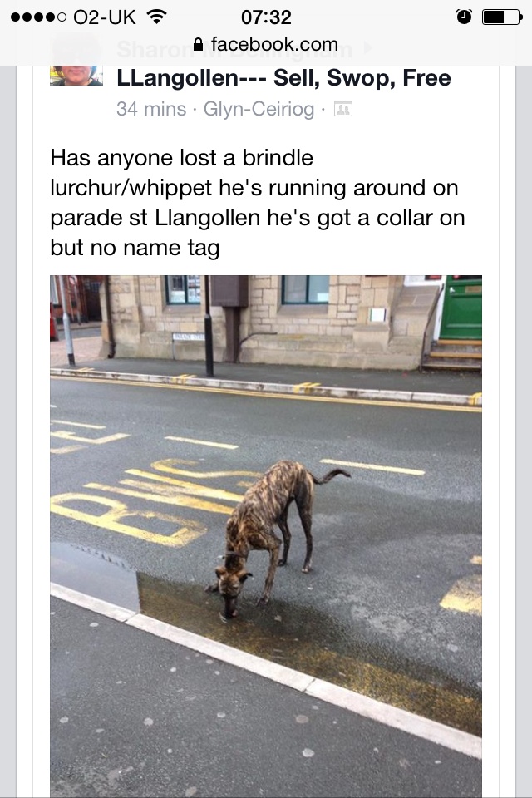532x798 pixels.
Task: Tap the 34 mins timestamp link
Action: point(151,109)
